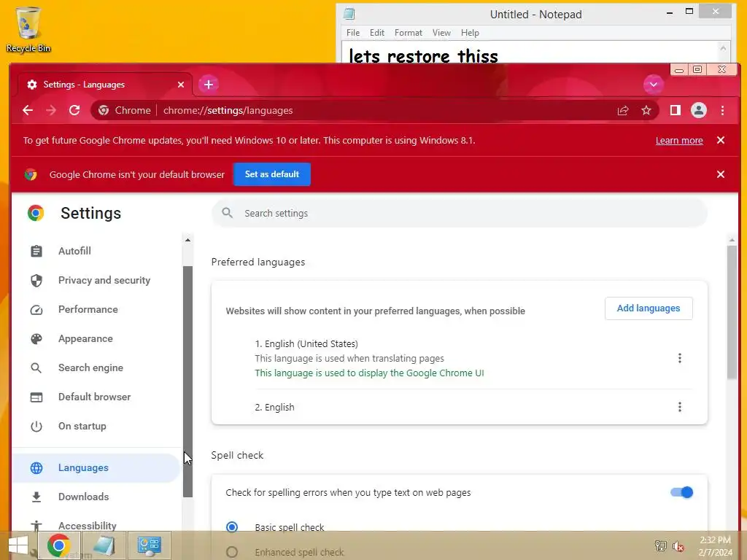Click the Languages globe icon
The height and width of the screenshot is (560, 747).
pos(36,468)
